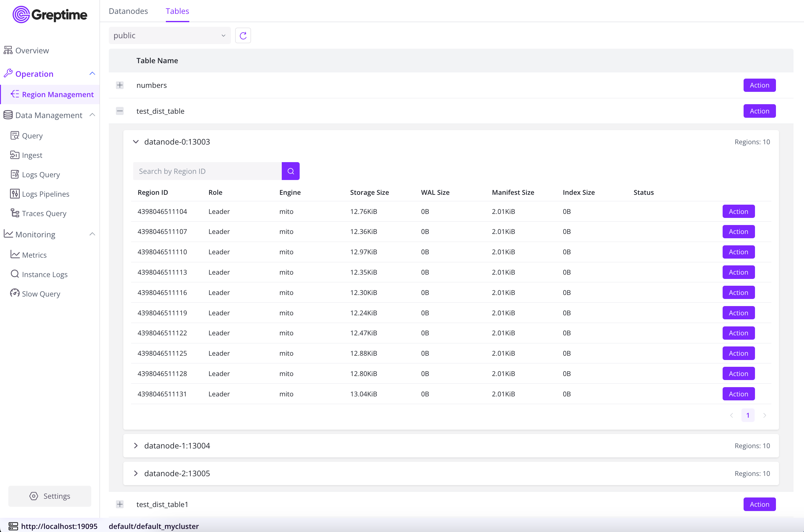Go to Ingest in the sidebar
This screenshot has width=804, height=532.
[x=32, y=155]
